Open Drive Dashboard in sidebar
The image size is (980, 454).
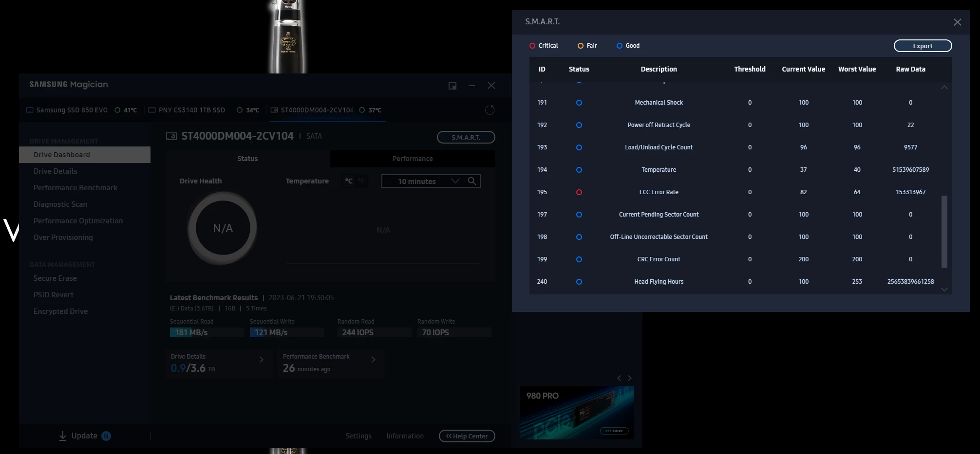pos(85,155)
